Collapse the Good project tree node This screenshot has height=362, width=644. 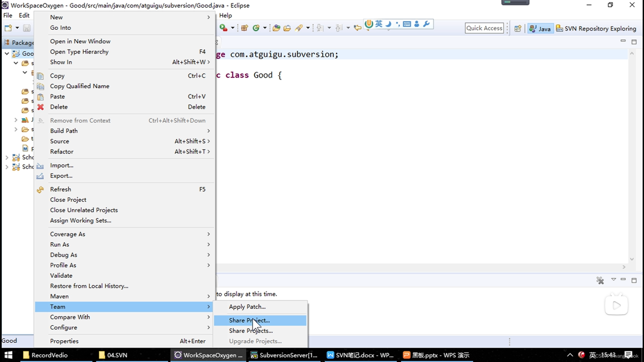tap(7, 53)
